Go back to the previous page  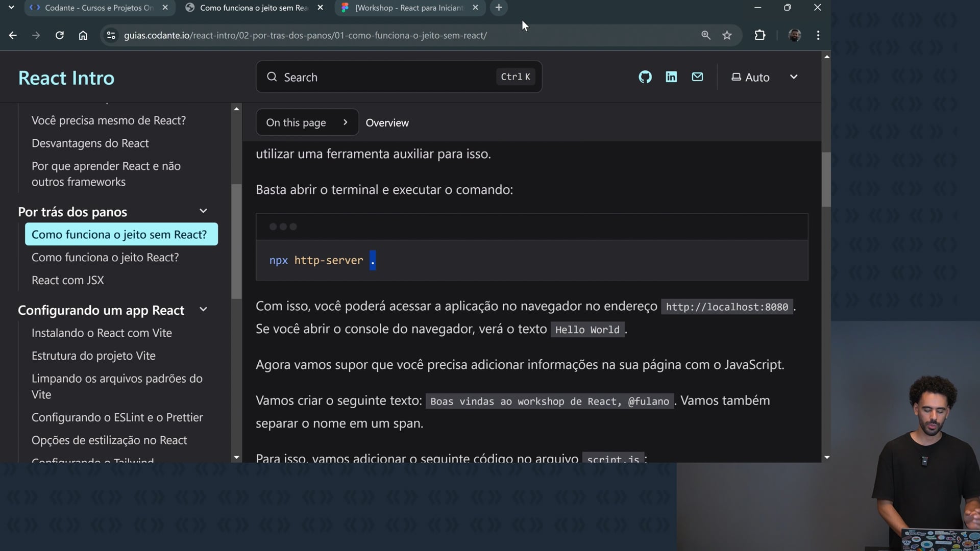coord(13,35)
